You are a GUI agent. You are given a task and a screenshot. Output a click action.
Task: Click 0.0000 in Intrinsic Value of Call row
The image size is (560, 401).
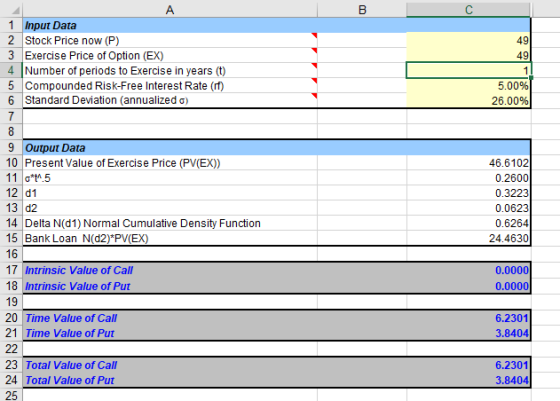(x=469, y=270)
